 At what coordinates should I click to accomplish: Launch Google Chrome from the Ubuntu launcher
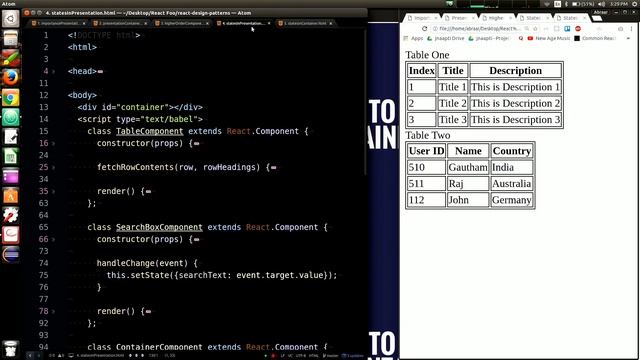[11, 98]
